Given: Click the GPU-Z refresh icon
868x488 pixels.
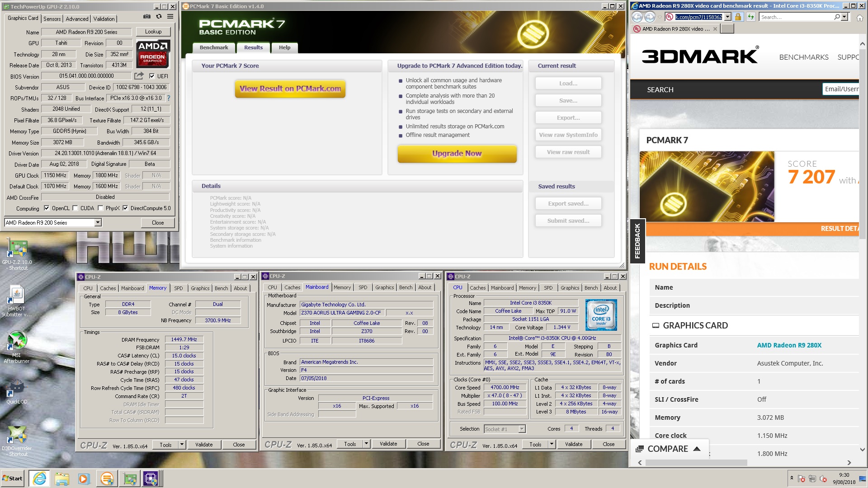Looking at the screenshot, I should (159, 17).
